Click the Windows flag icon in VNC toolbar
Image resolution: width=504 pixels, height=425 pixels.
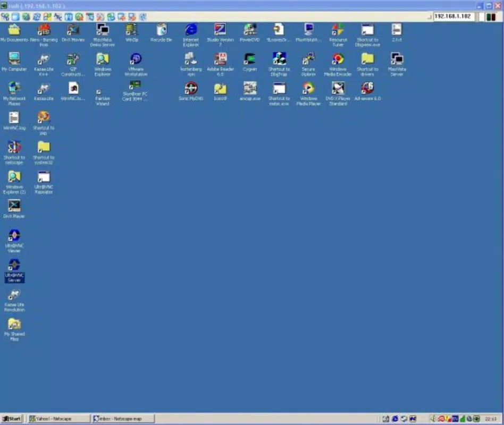click(47, 16)
